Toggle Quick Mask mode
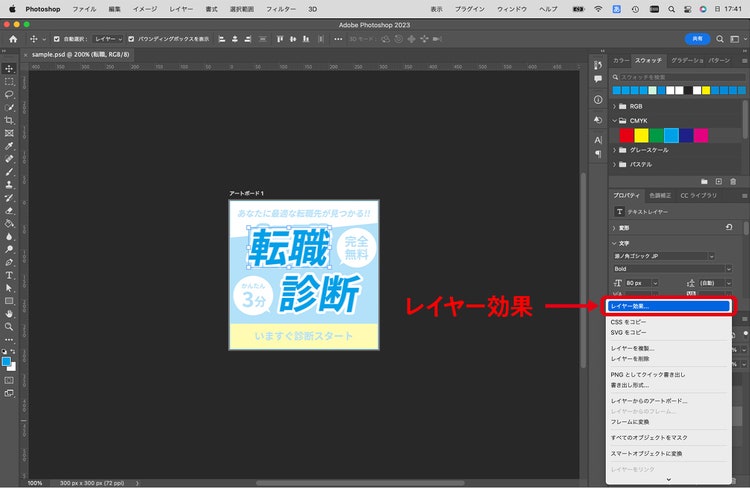The width and height of the screenshot is (750, 488). pos(9,380)
